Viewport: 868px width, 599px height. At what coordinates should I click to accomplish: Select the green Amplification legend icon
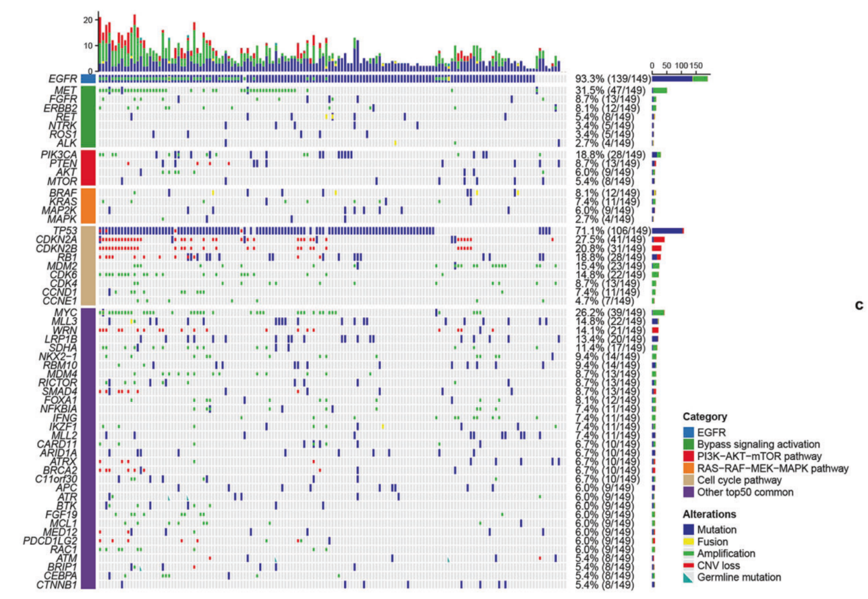(x=689, y=553)
